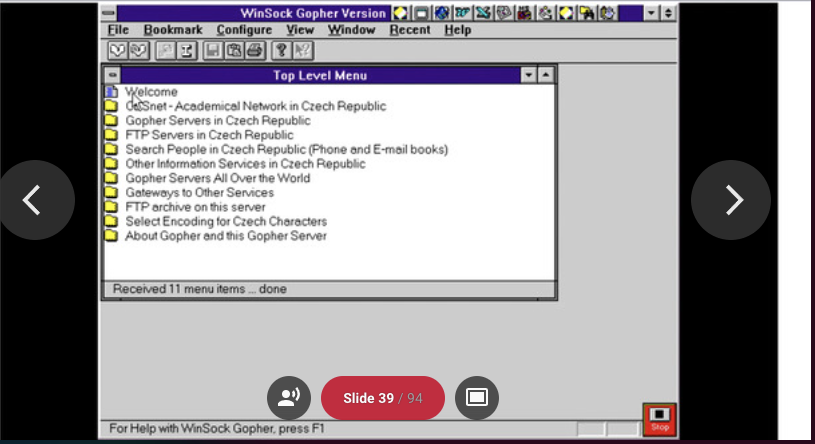The height and width of the screenshot is (444, 815).
Task: Open Gateways to Other Services
Action: click(200, 193)
